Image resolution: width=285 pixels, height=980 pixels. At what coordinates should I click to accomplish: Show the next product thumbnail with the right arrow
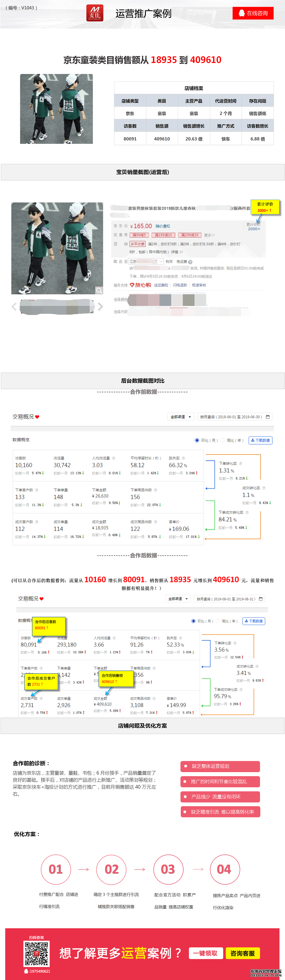click(100, 306)
